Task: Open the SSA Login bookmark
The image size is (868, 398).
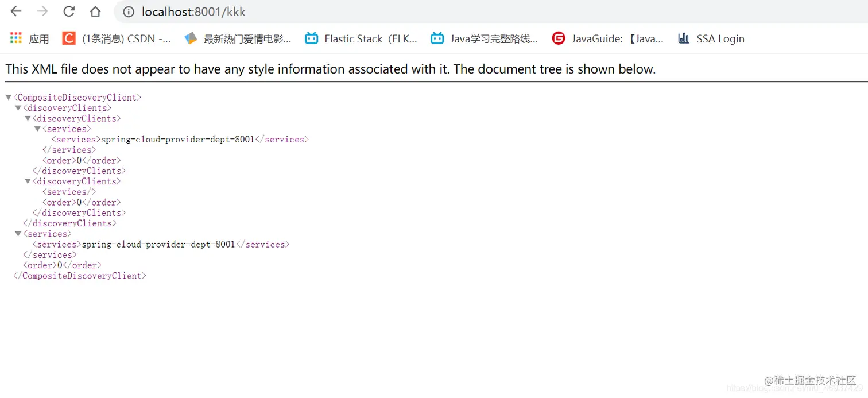Action: click(711, 38)
